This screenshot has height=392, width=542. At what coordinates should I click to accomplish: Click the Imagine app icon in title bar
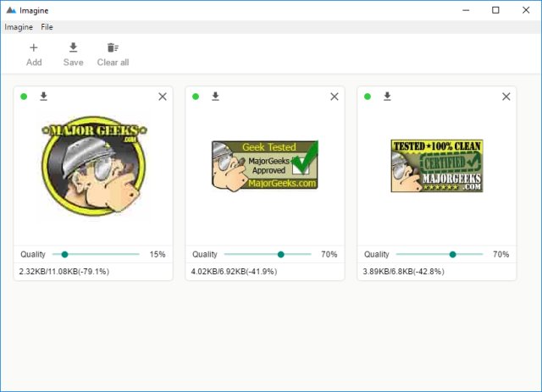coord(11,10)
